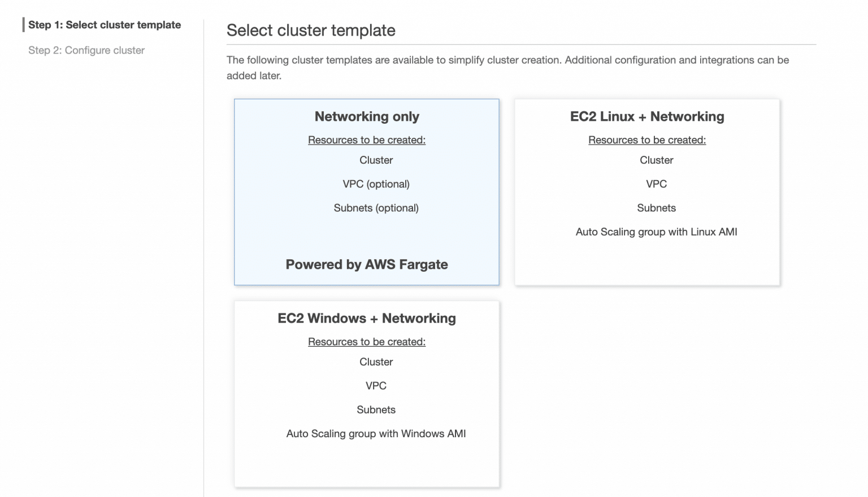Select the Networking only cluster template
This screenshot has width=868, height=497.
(366, 192)
